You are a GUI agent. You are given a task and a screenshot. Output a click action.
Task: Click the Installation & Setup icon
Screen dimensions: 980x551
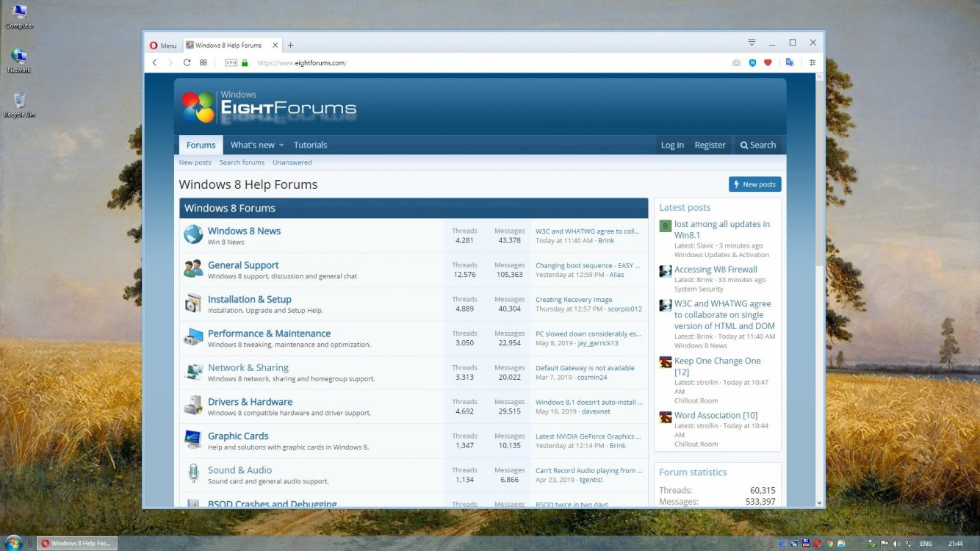click(193, 303)
